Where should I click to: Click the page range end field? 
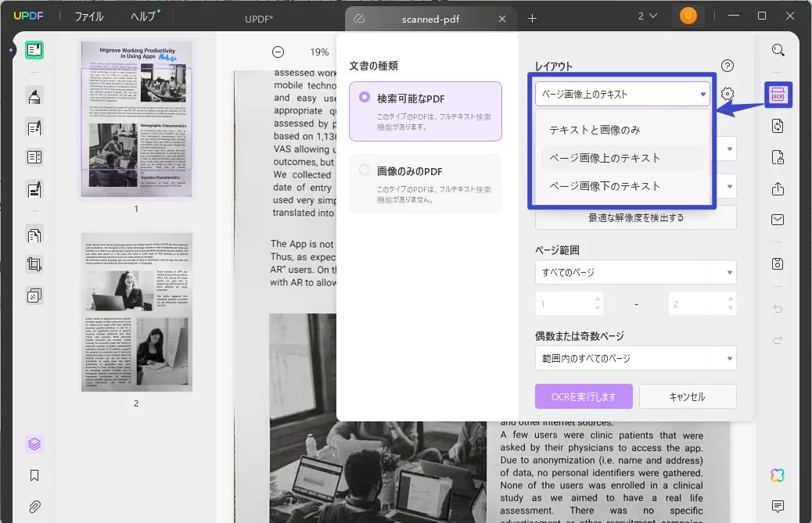(x=702, y=303)
